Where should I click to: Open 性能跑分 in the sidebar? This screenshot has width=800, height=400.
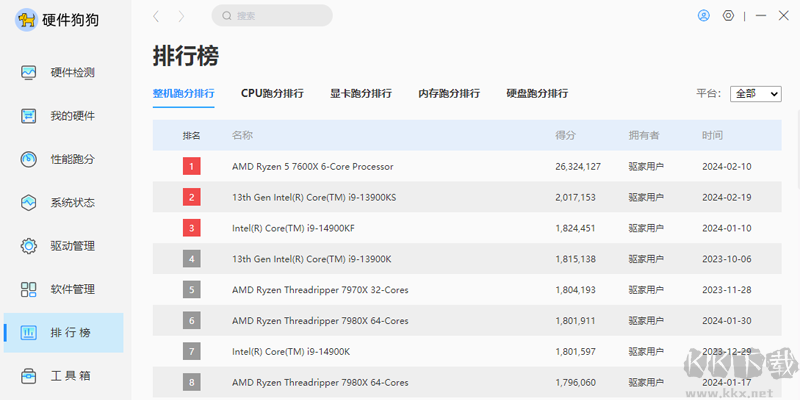(72, 159)
